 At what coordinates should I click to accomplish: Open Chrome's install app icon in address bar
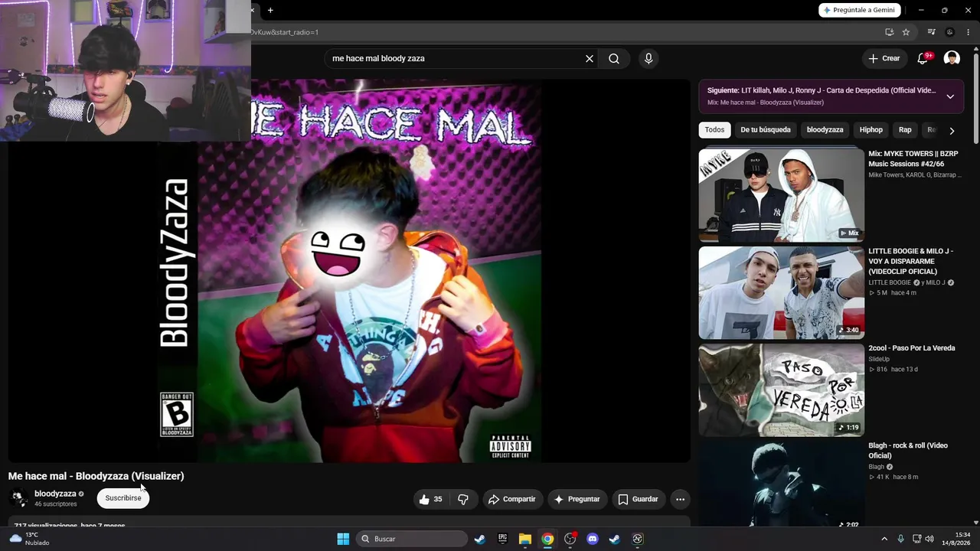coord(889,32)
